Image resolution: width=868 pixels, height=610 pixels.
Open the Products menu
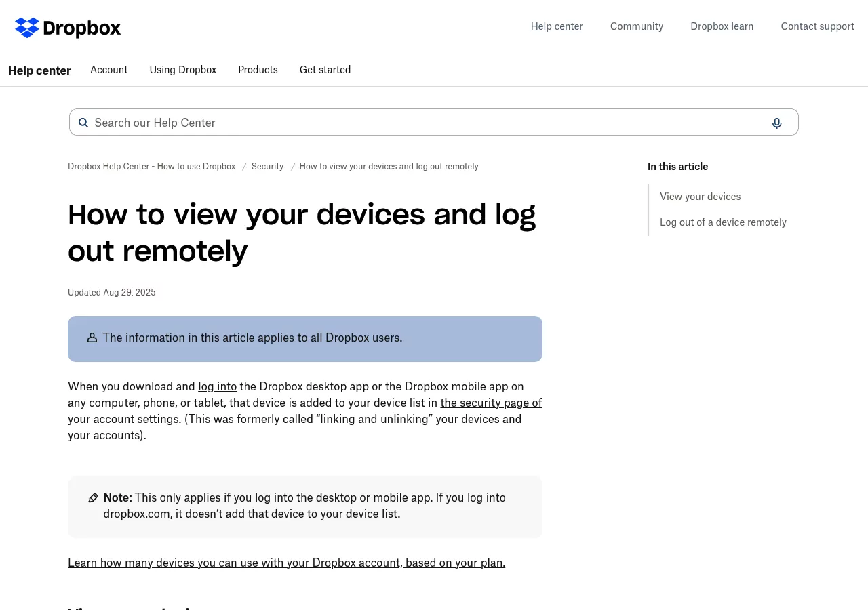258,70
